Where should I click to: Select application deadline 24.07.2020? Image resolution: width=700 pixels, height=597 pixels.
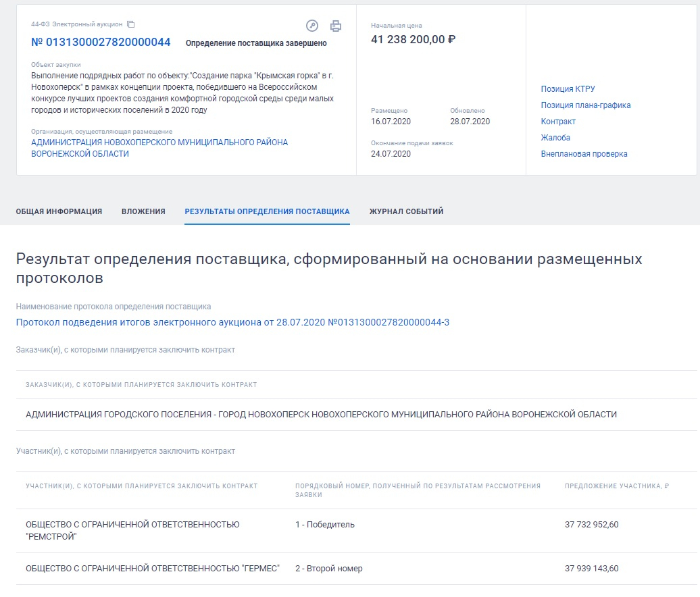[391, 154]
